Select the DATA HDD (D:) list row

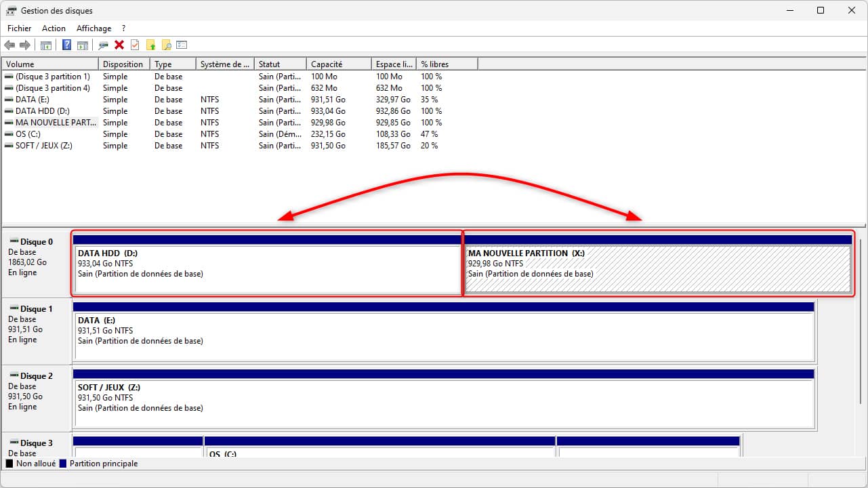(241, 111)
